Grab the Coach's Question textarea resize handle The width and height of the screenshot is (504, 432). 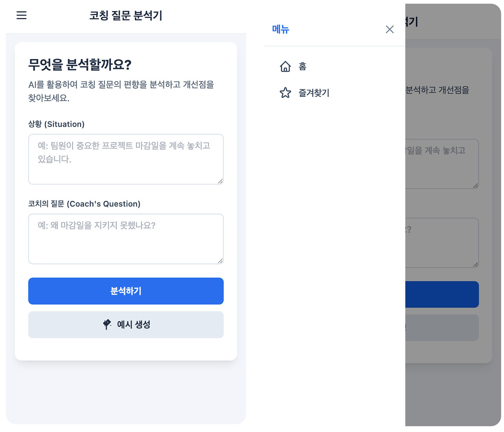coord(220,260)
